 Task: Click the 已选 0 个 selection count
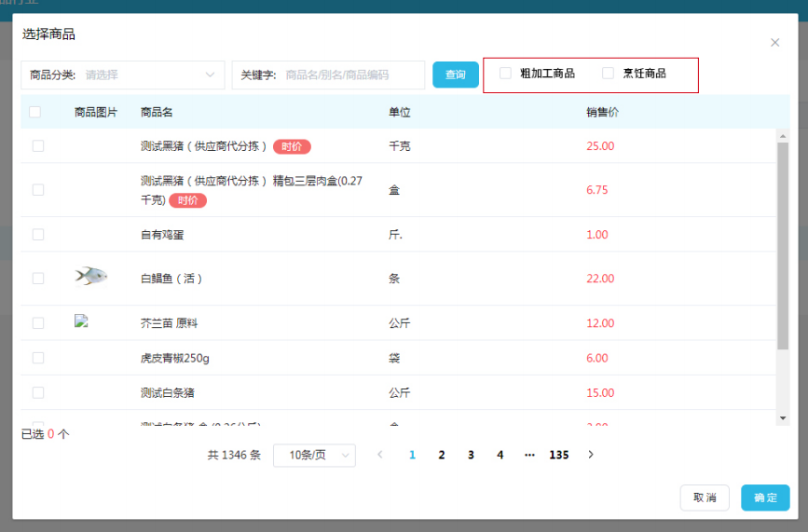pyautogui.click(x=46, y=434)
